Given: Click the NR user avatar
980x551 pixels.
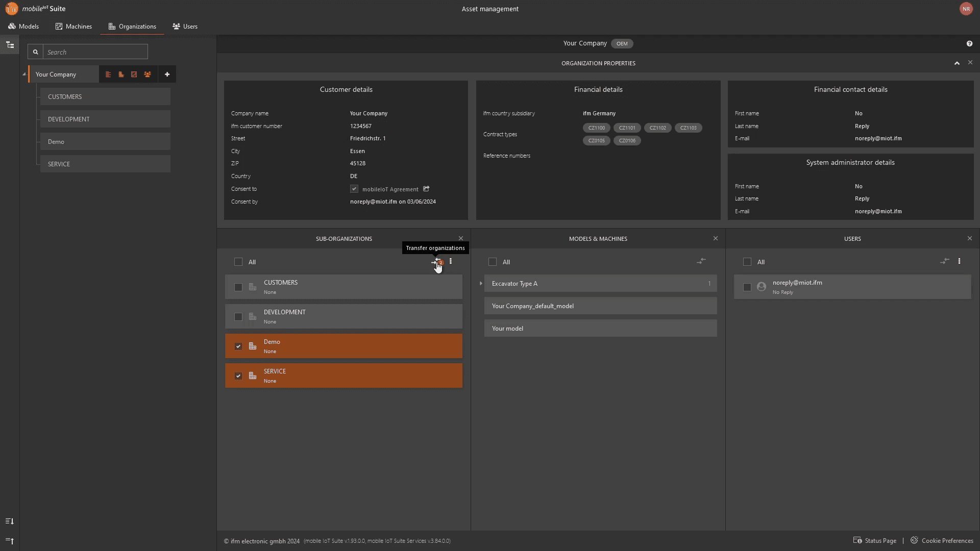Looking at the screenshot, I should click(x=966, y=9).
